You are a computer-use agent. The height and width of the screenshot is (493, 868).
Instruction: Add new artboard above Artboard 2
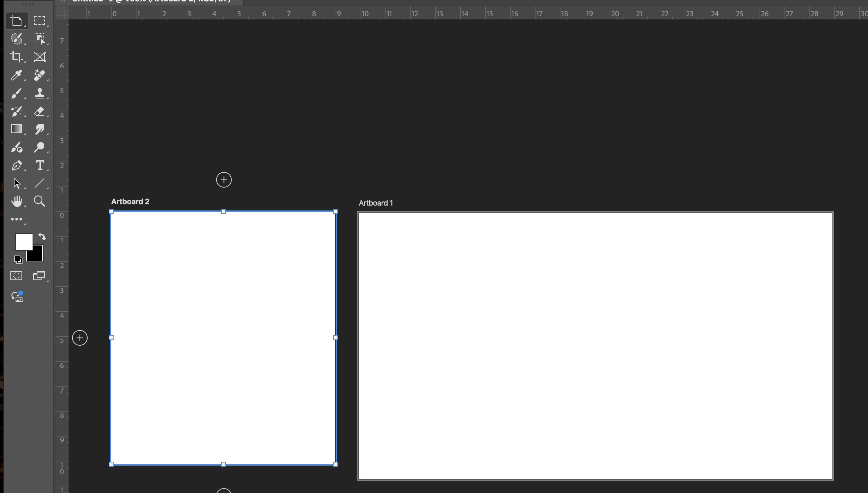224,180
